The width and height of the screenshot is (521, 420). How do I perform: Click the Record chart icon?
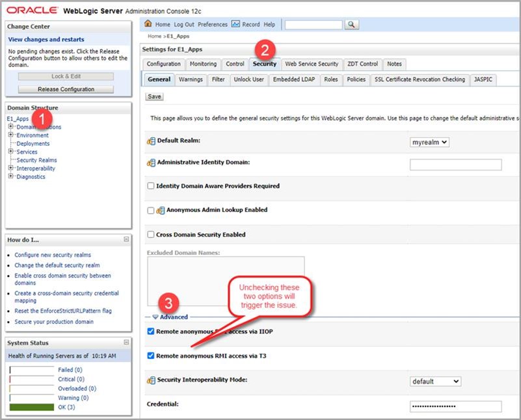[235, 24]
